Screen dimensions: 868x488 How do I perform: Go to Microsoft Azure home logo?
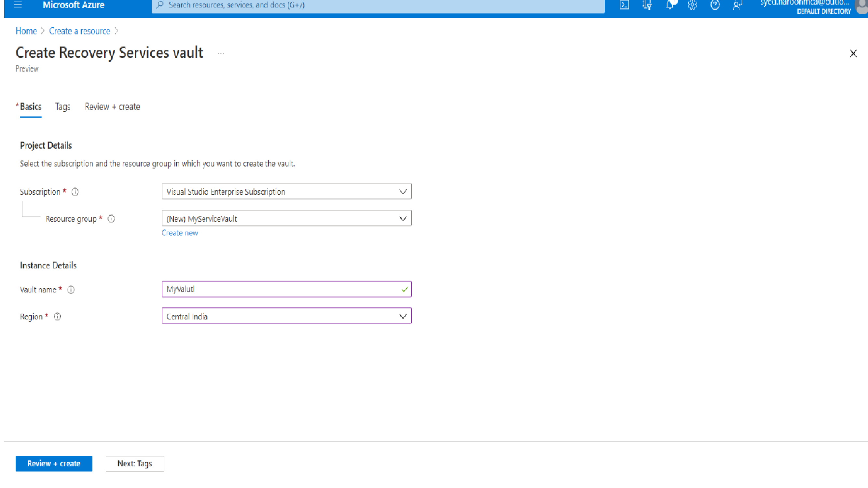(x=74, y=5)
